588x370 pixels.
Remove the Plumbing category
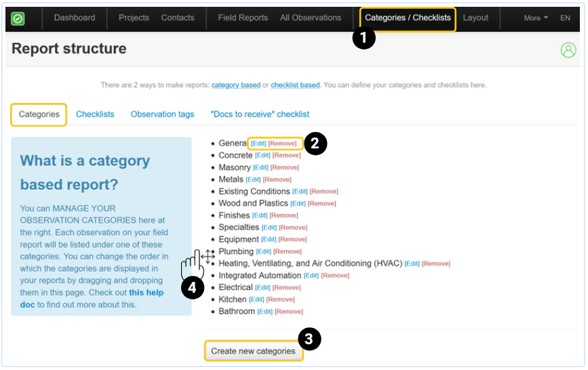pyautogui.click(x=288, y=251)
